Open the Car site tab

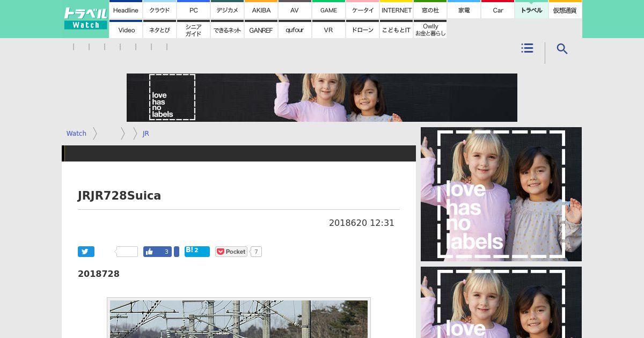click(497, 10)
